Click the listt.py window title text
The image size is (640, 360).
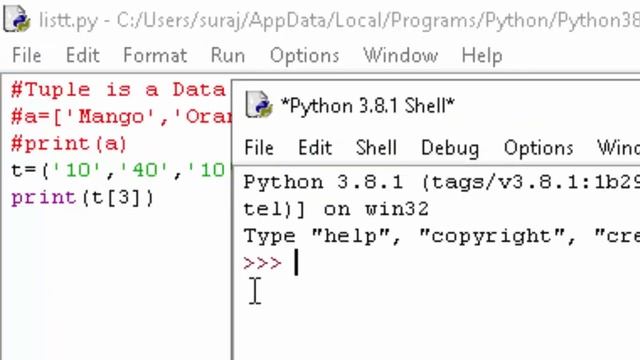pos(339,20)
